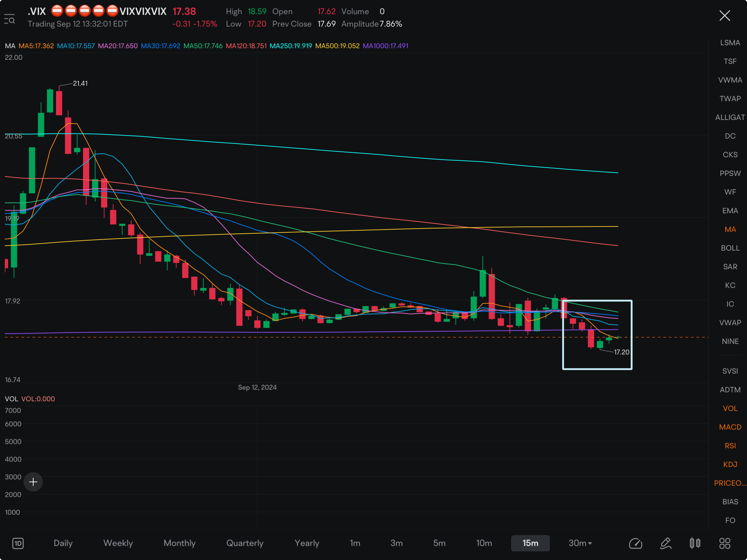Click the MA1000:17.491 legend value
This screenshot has width=747, height=560.
(x=386, y=46)
